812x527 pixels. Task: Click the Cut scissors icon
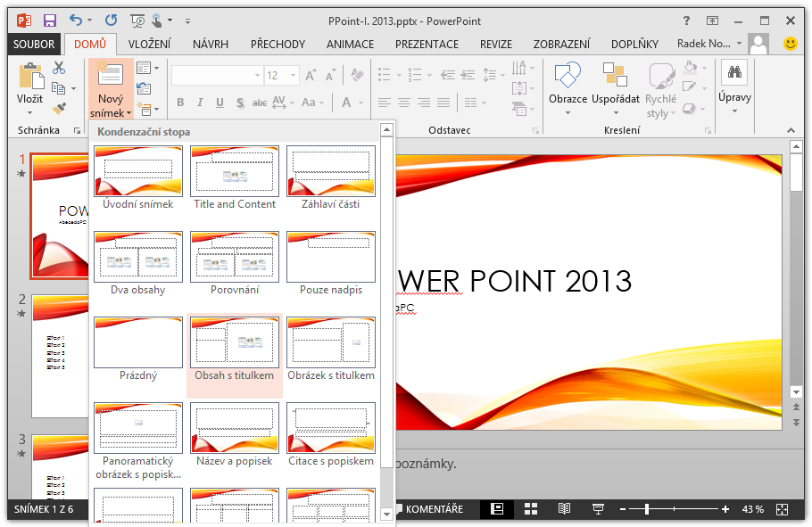[59, 67]
